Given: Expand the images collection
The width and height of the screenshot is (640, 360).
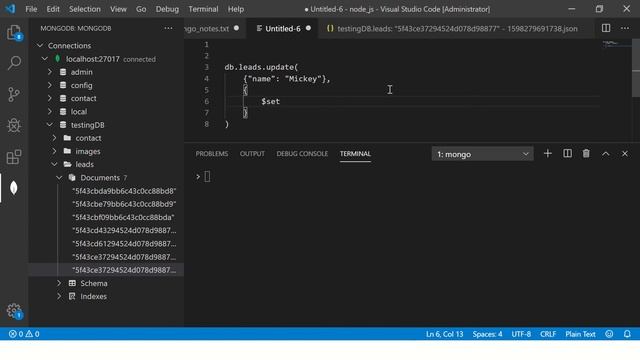Looking at the screenshot, I should tap(54, 151).
